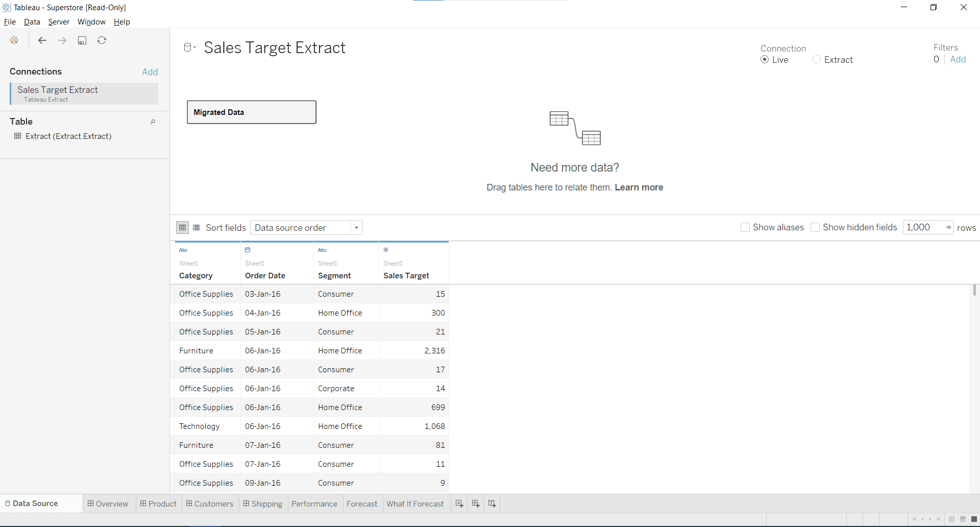This screenshot has width=980, height=527.
Task: Enable the Show hidden fields checkbox
Action: (x=815, y=227)
